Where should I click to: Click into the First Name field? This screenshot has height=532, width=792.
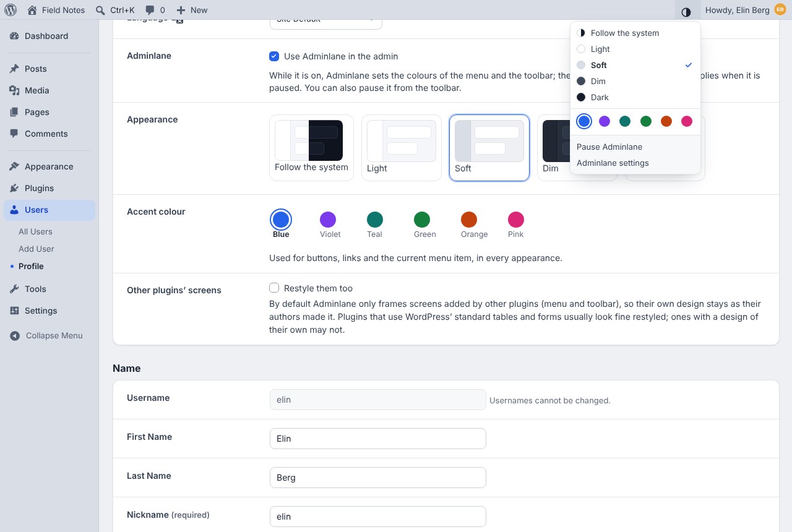378,439
